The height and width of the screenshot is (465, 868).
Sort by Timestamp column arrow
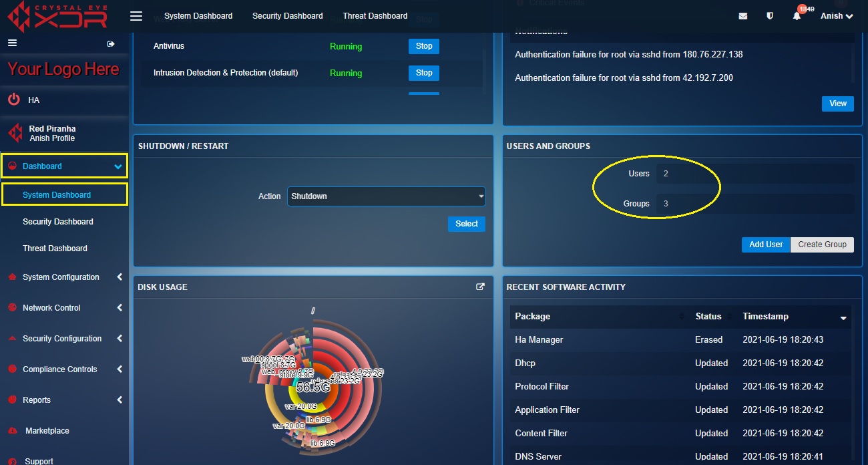coord(843,318)
